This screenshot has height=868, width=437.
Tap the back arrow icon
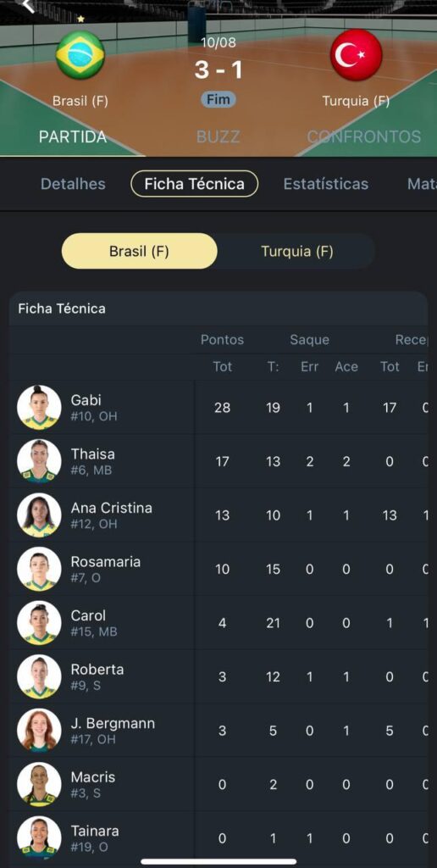pyautogui.click(x=29, y=6)
